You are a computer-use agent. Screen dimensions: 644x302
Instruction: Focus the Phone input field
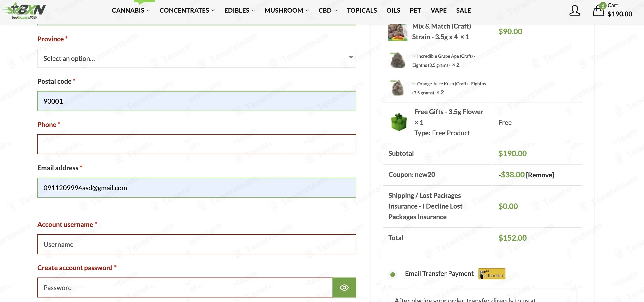click(x=197, y=144)
